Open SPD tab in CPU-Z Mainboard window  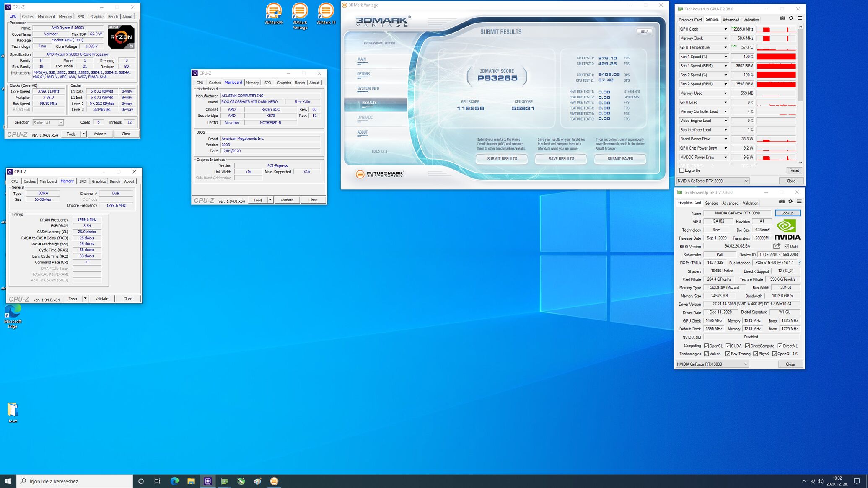pos(267,83)
